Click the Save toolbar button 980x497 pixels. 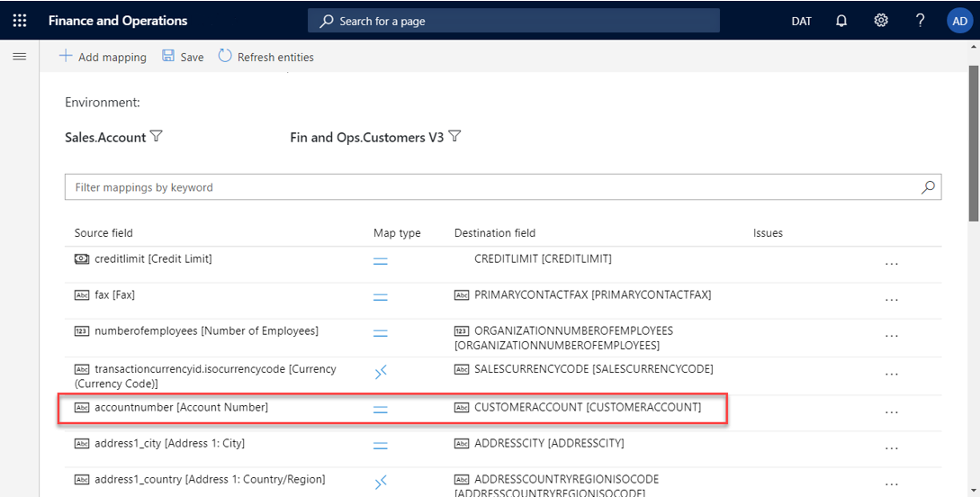click(x=183, y=57)
